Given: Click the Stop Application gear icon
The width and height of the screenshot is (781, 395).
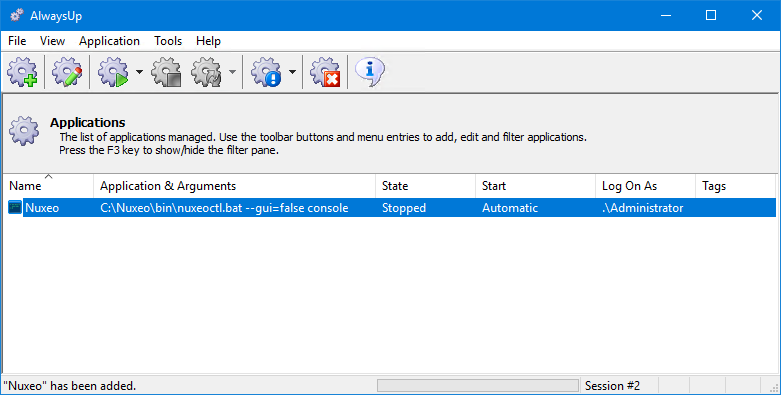Looking at the screenshot, I should [166, 73].
